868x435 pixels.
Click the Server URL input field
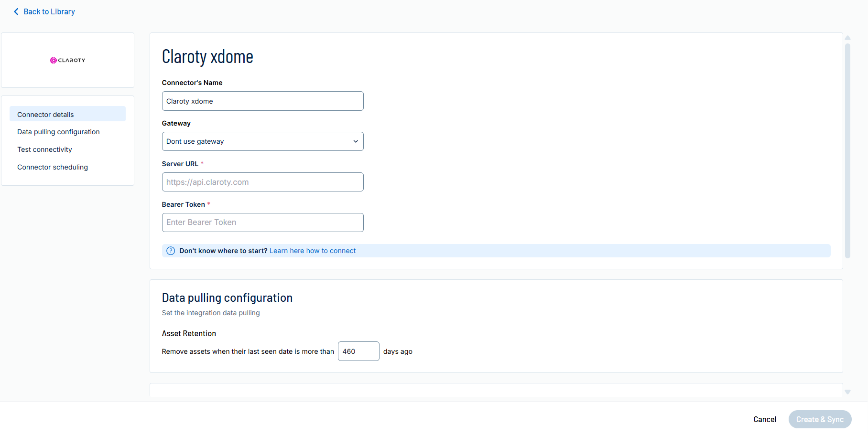[x=262, y=182]
